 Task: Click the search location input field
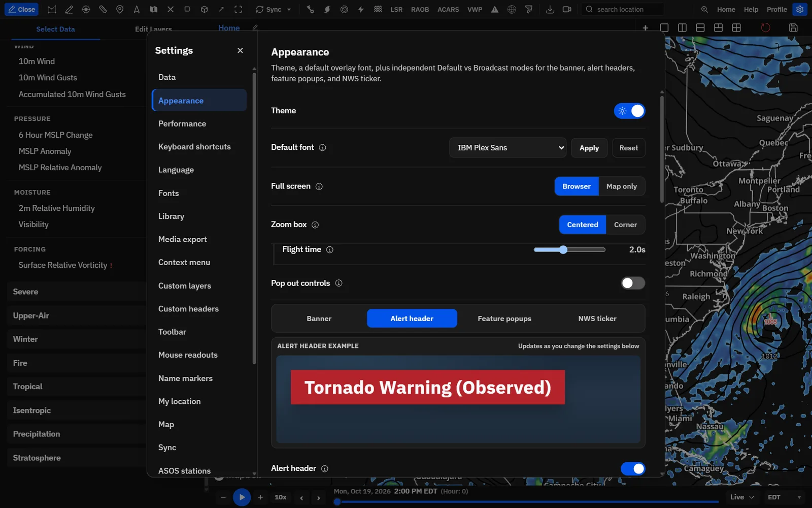click(623, 9)
